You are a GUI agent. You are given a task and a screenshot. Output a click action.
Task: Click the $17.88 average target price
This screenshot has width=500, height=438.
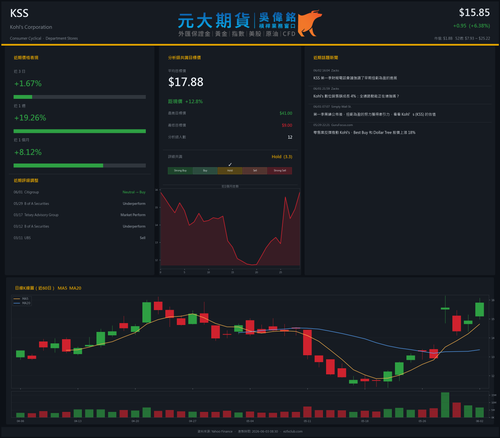(186, 82)
